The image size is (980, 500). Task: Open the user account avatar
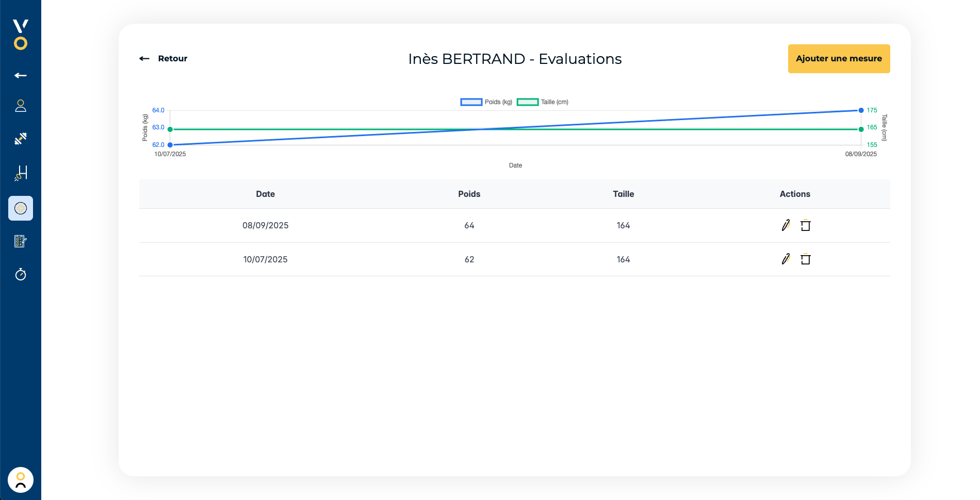click(21, 480)
